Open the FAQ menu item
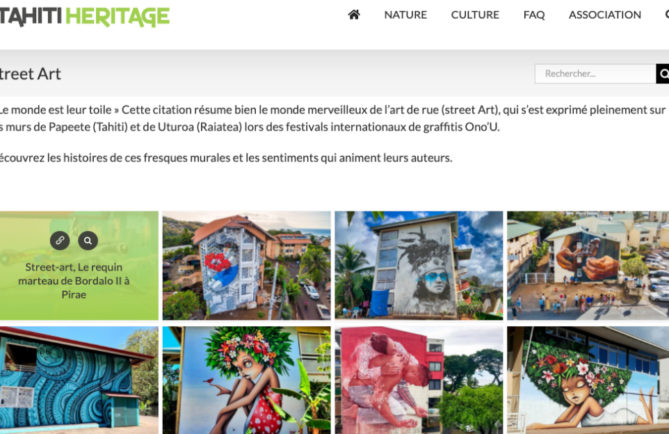Viewport: 669px width, 434px height. coord(534,15)
